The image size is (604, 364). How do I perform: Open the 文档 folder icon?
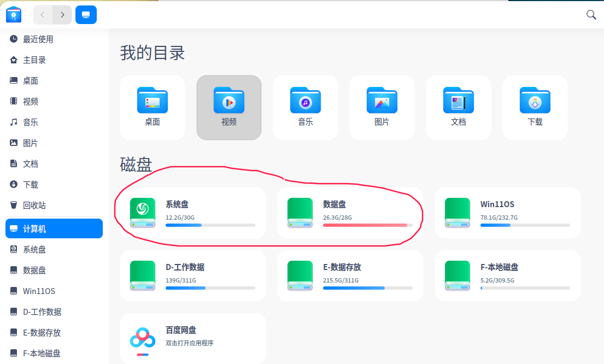pyautogui.click(x=458, y=101)
